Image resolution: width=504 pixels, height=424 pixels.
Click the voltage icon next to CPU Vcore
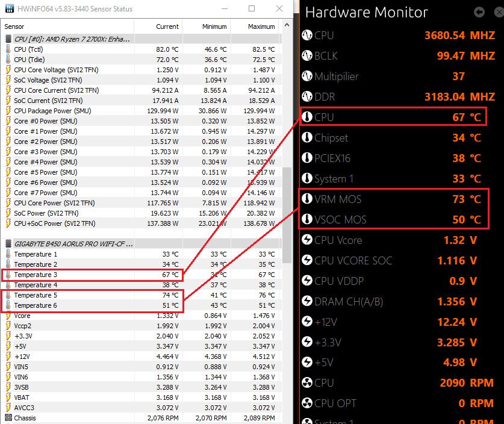coord(307,240)
